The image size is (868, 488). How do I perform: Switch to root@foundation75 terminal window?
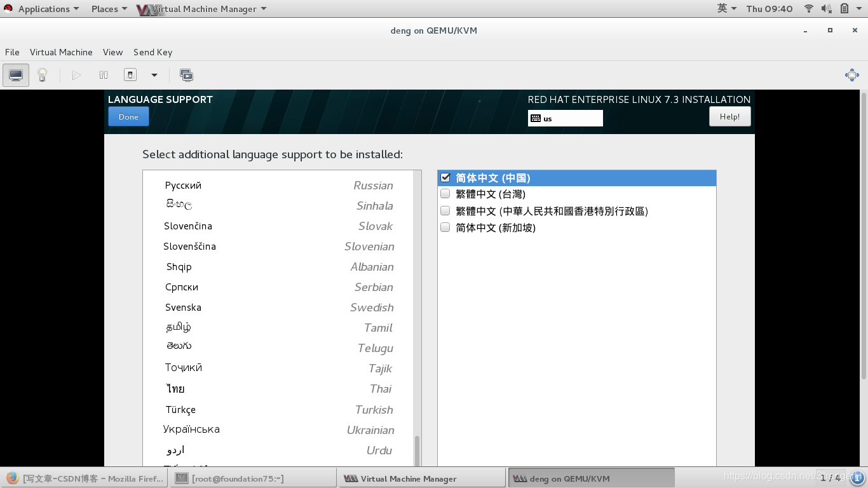click(x=254, y=478)
